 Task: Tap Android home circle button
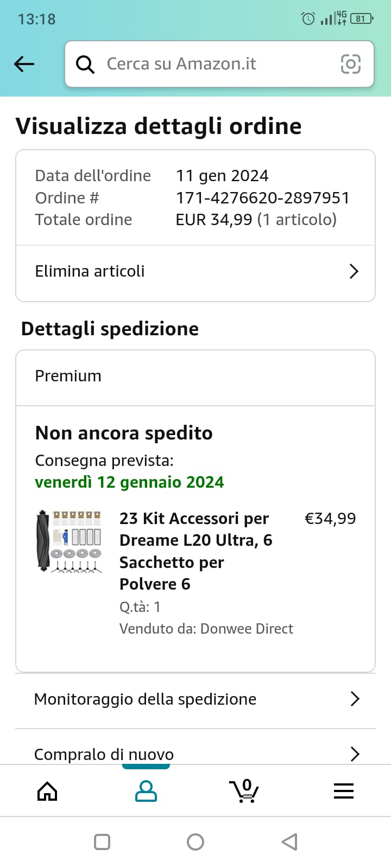pos(195,842)
